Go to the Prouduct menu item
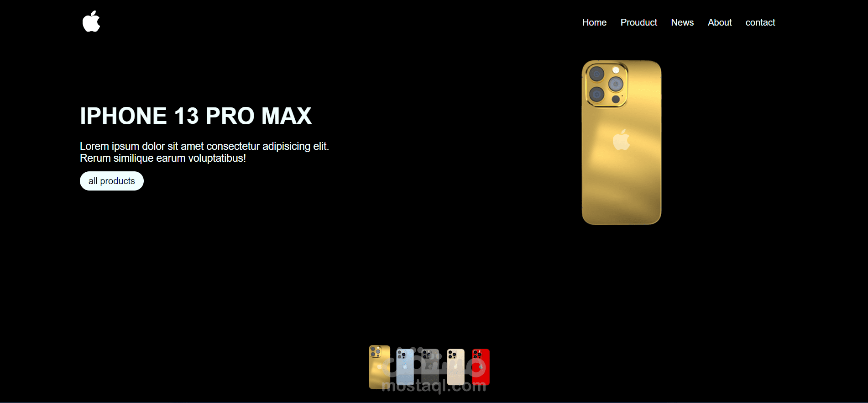868x403 pixels. 638,22
